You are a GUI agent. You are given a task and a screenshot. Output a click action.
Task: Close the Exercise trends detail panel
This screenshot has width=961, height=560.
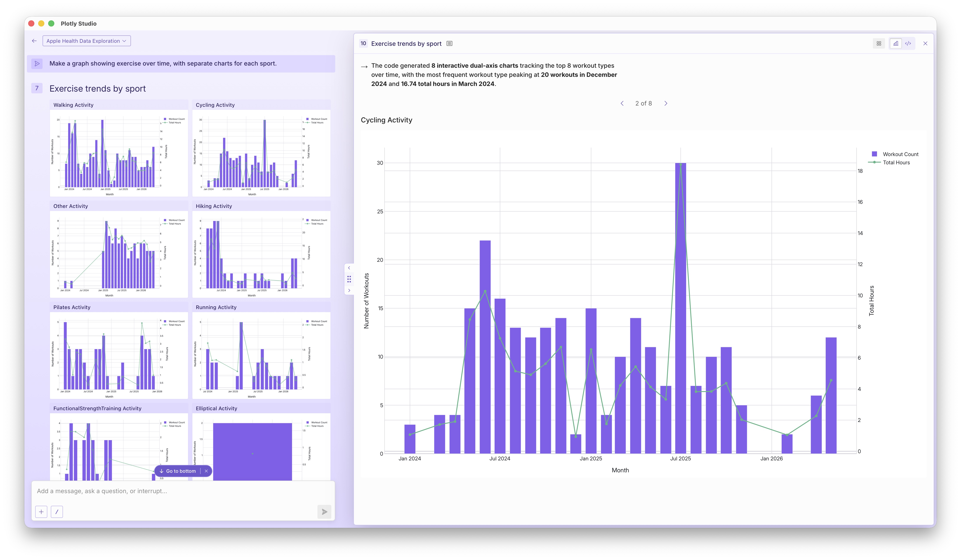(x=925, y=43)
